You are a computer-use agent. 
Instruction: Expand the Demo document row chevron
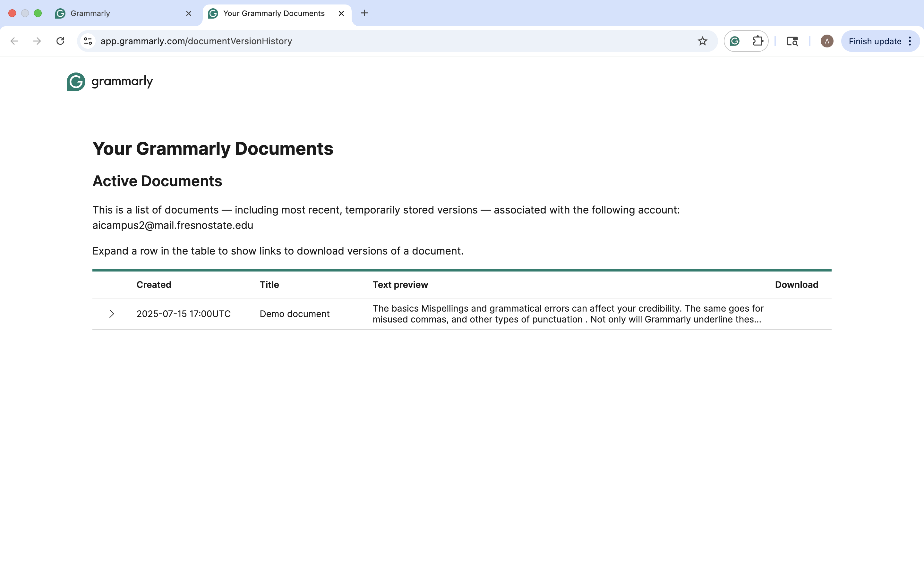[x=111, y=314]
